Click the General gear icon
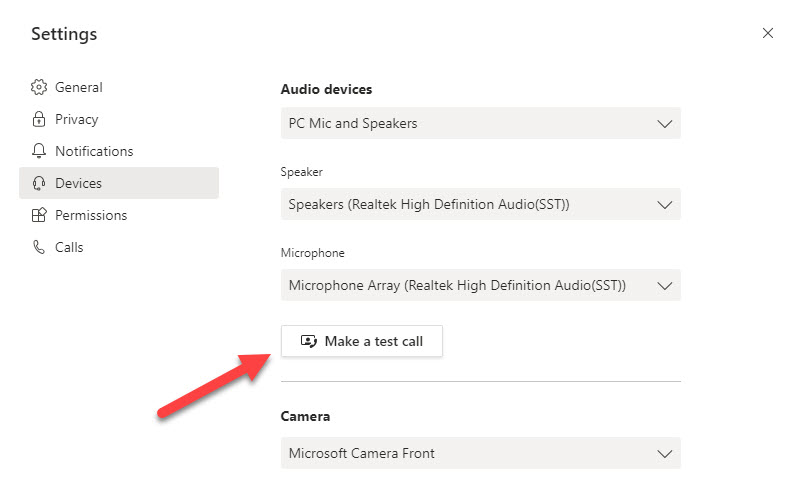The width and height of the screenshot is (787, 477). tap(39, 88)
